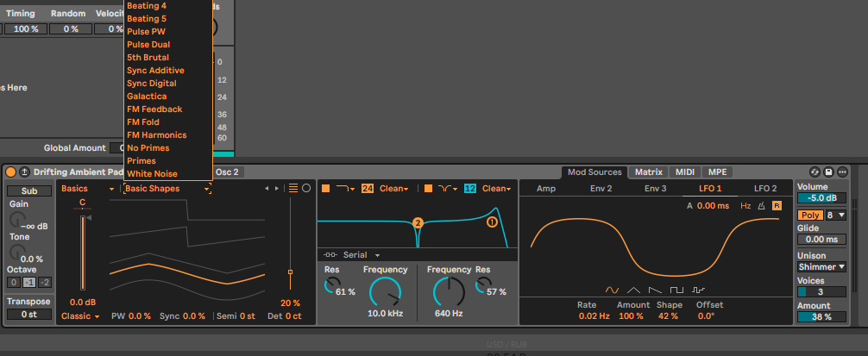Click the oscillator gain level slider

tap(83, 253)
